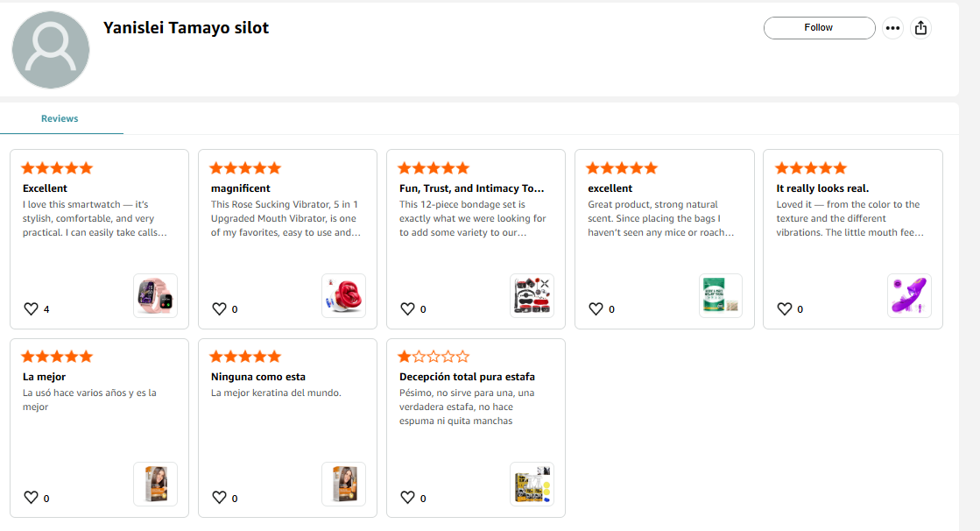Like the smartwatch review with 4 hearts

(x=31, y=309)
